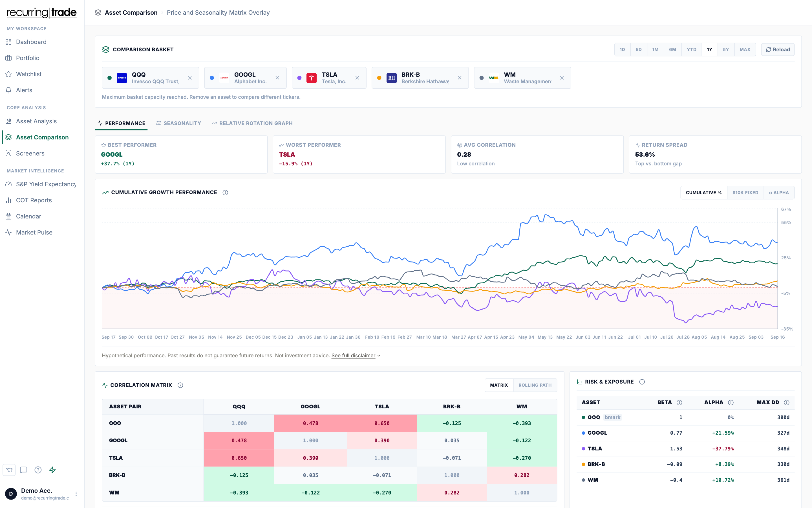Select 5D time range

point(639,50)
